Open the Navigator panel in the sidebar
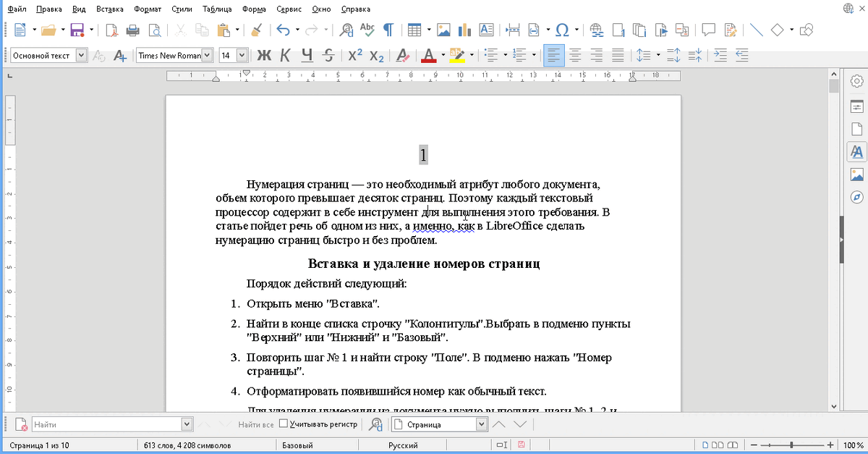Image resolution: width=868 pixels, height=454 pixels. tap(857, 197)
